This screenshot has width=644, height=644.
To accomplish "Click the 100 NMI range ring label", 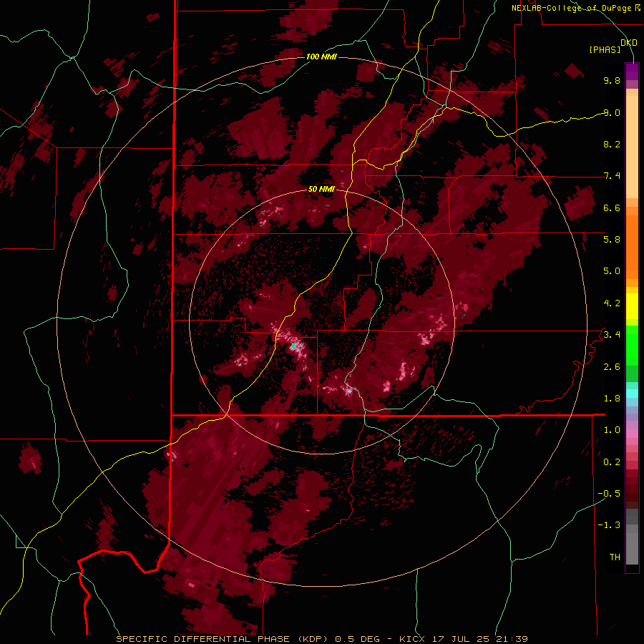I will (321, 57).
